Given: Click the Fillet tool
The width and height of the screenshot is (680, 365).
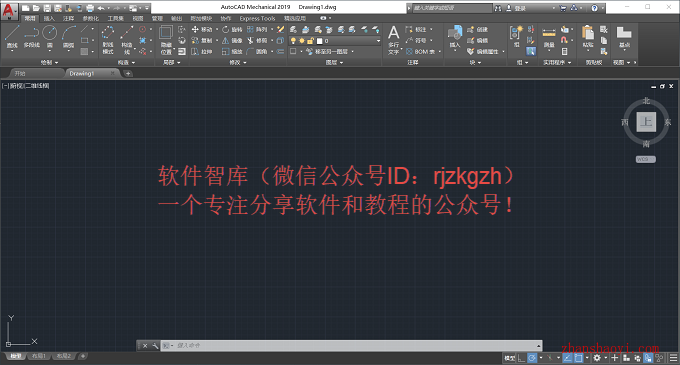Looking at the screenshot, I should [x=257, y=52].
